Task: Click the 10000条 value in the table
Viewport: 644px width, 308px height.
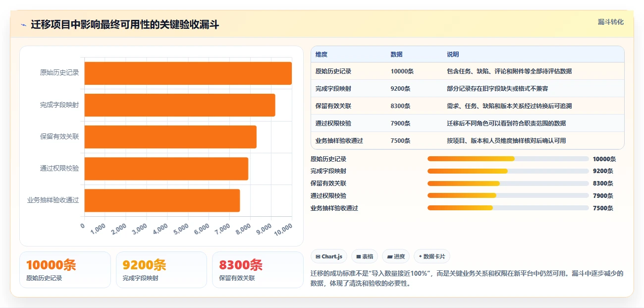Action: pos(402,71)
